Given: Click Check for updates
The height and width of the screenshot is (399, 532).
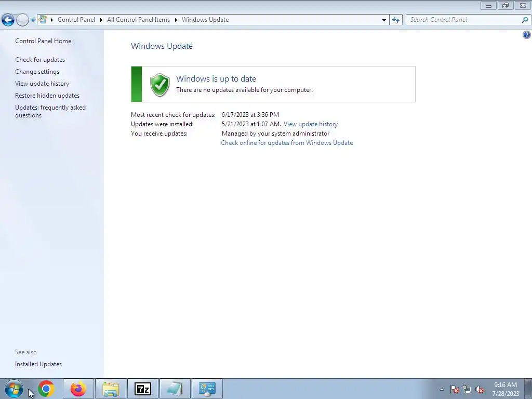Looking at the screenshot, I should coord(40,60).
